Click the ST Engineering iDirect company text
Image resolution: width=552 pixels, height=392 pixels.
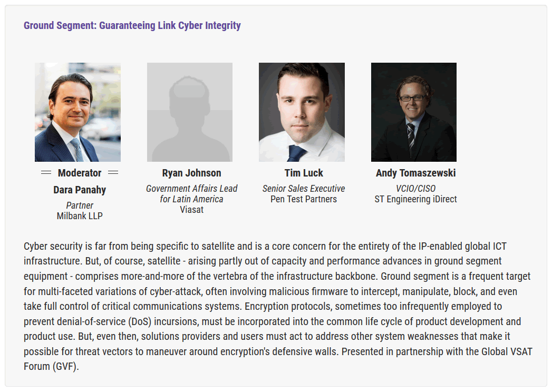(416, 199)
